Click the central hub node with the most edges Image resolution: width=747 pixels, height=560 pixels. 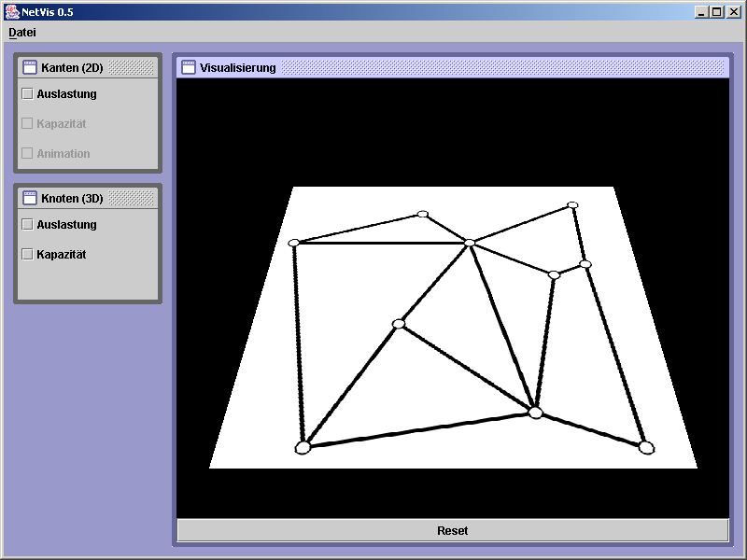coord(470,243)
